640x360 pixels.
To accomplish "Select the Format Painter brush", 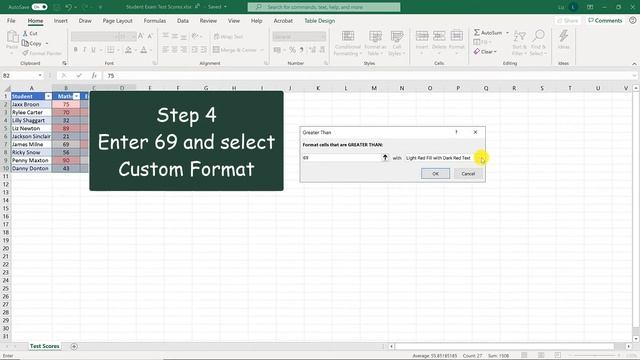I will tap(25, 53).
